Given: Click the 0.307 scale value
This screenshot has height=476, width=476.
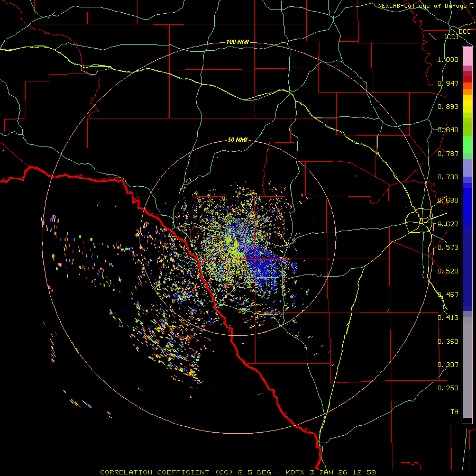Looking at the screenshot, I should coord(448,365).
